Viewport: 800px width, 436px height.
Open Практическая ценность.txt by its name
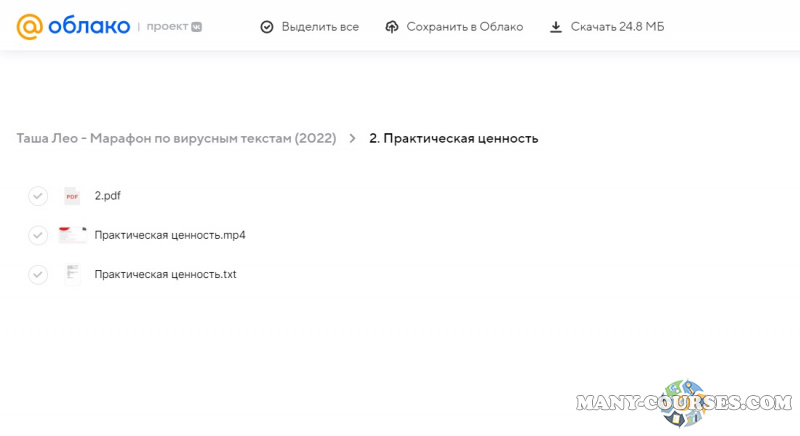pyautogui.click(x=165, y=274)
